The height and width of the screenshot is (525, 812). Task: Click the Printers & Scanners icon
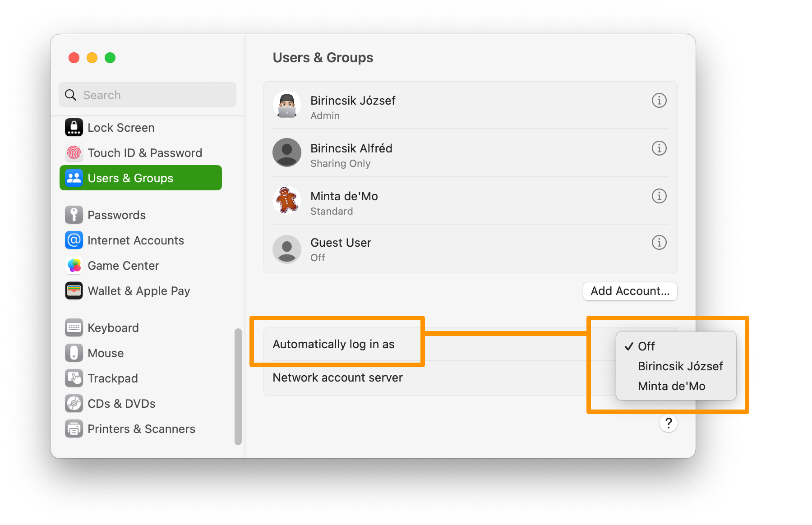(74, 428)
